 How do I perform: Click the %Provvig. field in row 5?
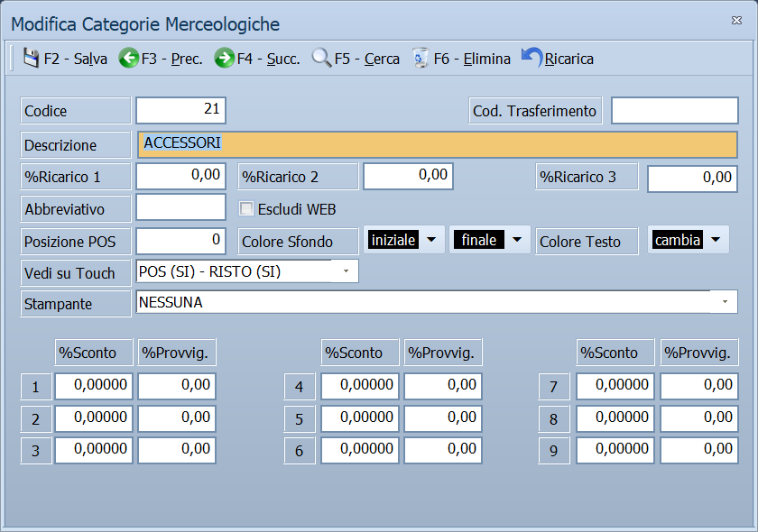[x=443, y=418]
